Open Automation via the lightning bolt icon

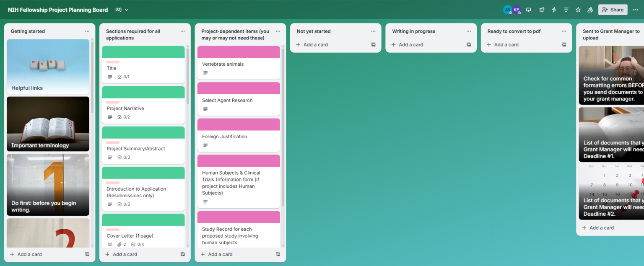554,10
